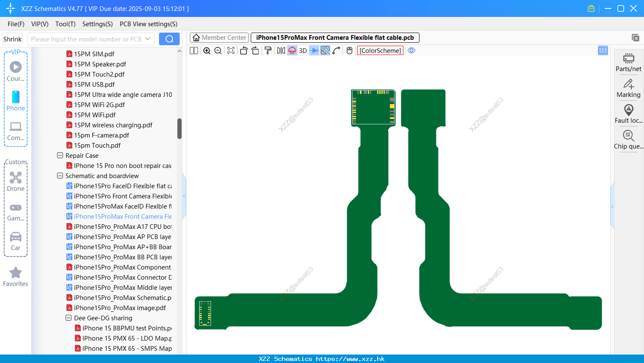Screen dimensions: 644x363
Task: Select the Game console category
Action: coord(16,212)
